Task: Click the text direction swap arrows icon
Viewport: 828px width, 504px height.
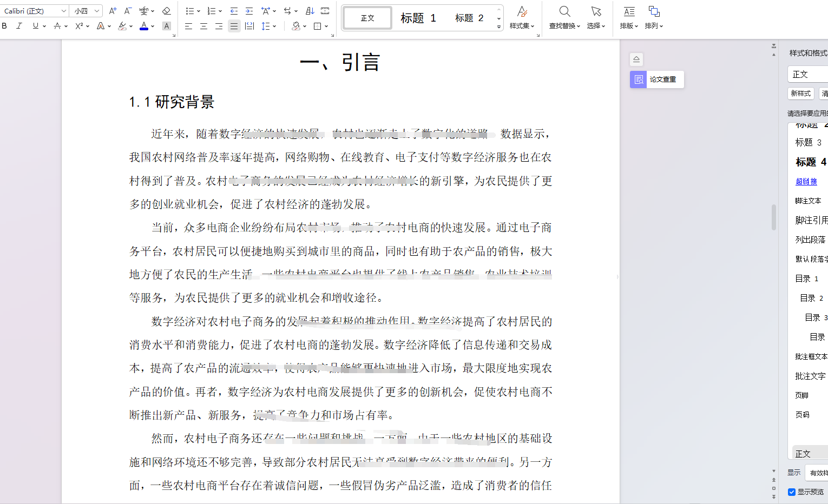Action: (287, 11)
